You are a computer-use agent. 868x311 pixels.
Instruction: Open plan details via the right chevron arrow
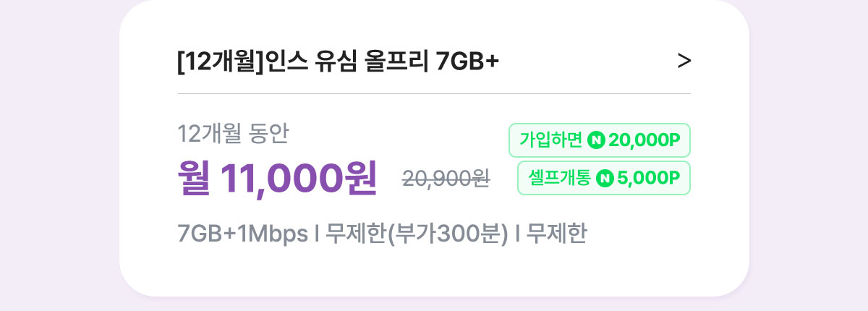(684, 61)
